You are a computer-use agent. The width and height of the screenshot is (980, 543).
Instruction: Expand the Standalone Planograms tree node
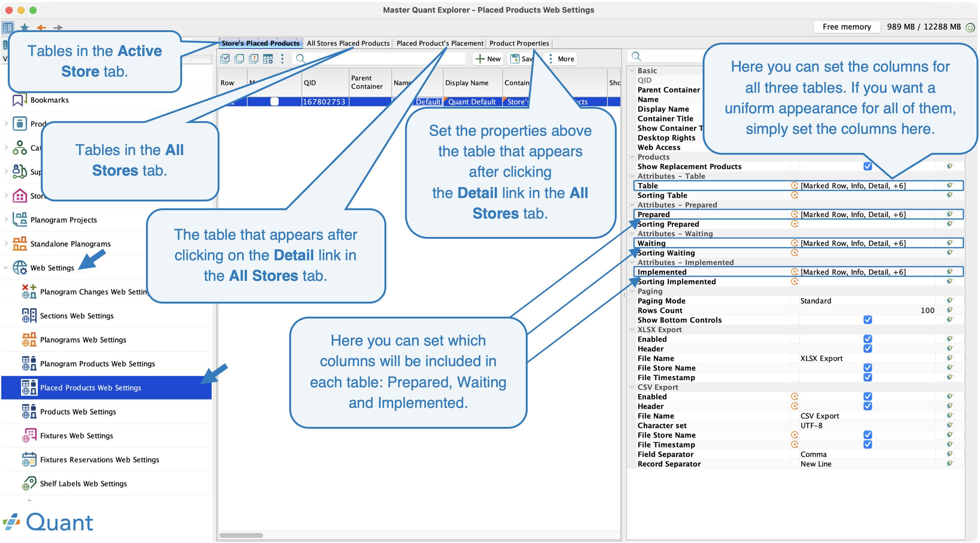[x=6, y=243]
